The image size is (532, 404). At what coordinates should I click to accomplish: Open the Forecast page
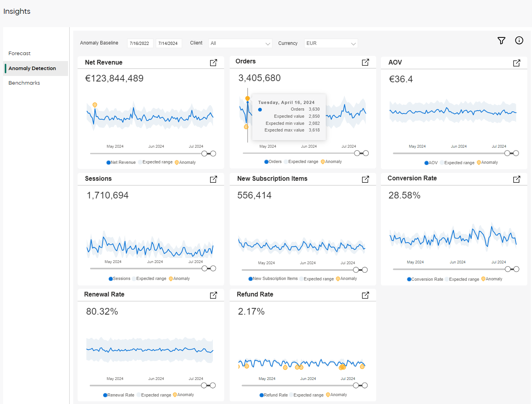point(20,54)
